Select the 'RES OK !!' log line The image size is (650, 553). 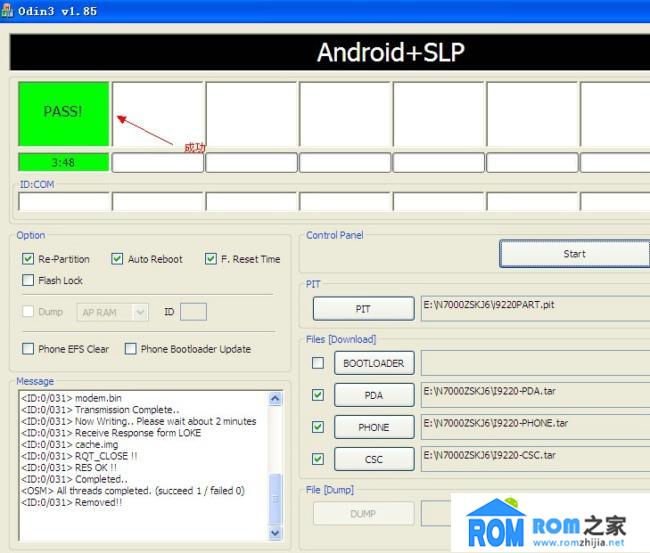[x=69, y=468]
